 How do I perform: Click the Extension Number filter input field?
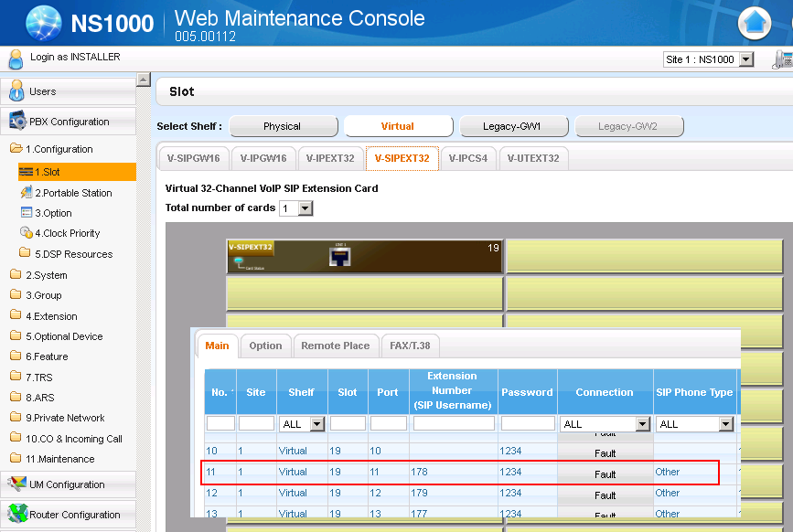click(452, 423)
